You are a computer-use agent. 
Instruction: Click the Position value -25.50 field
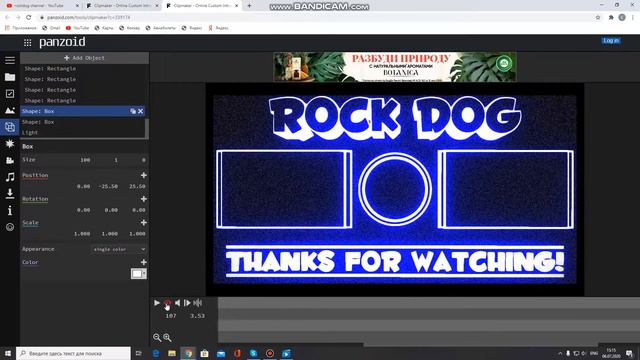pyautogui.click(x=108, y=186)
